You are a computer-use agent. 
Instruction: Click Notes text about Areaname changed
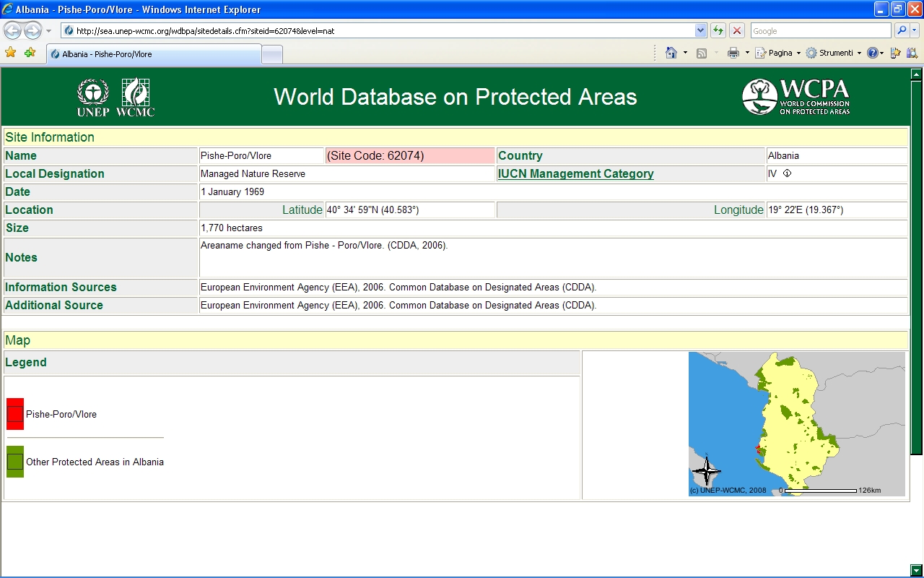click(x=324, y=246)
